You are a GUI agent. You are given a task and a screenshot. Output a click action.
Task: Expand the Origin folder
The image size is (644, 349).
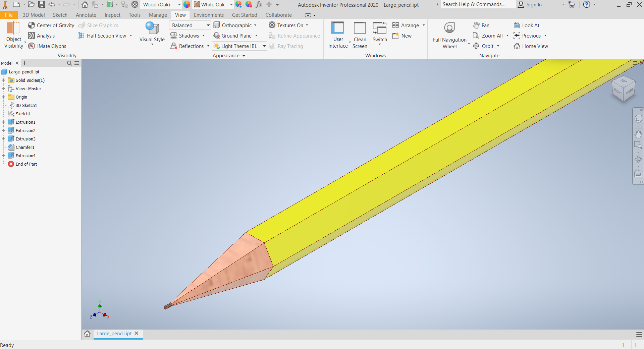pyautogui.click(x=3, y=97)
